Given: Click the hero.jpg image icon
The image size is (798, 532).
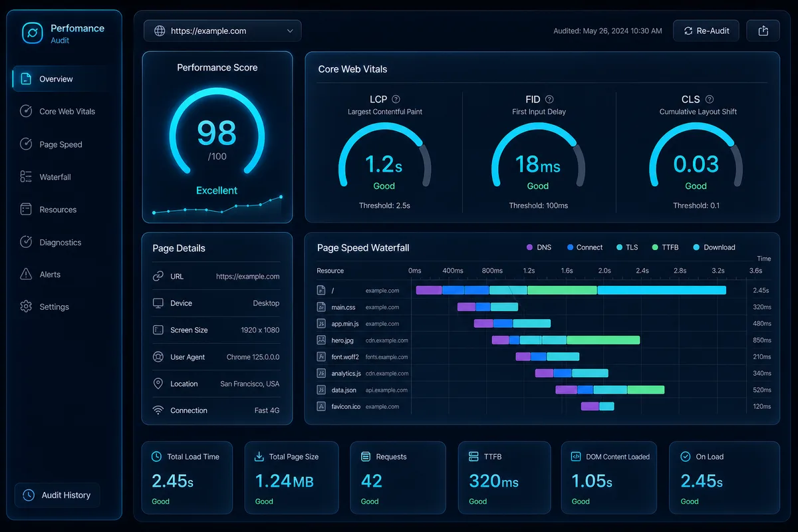Looking at the screenshot, I should 321,340.
